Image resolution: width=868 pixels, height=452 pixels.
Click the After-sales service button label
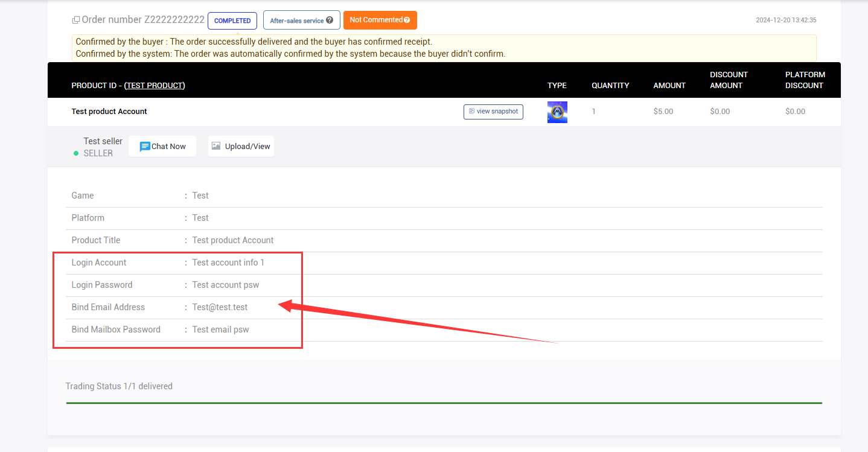click(296, 21)
